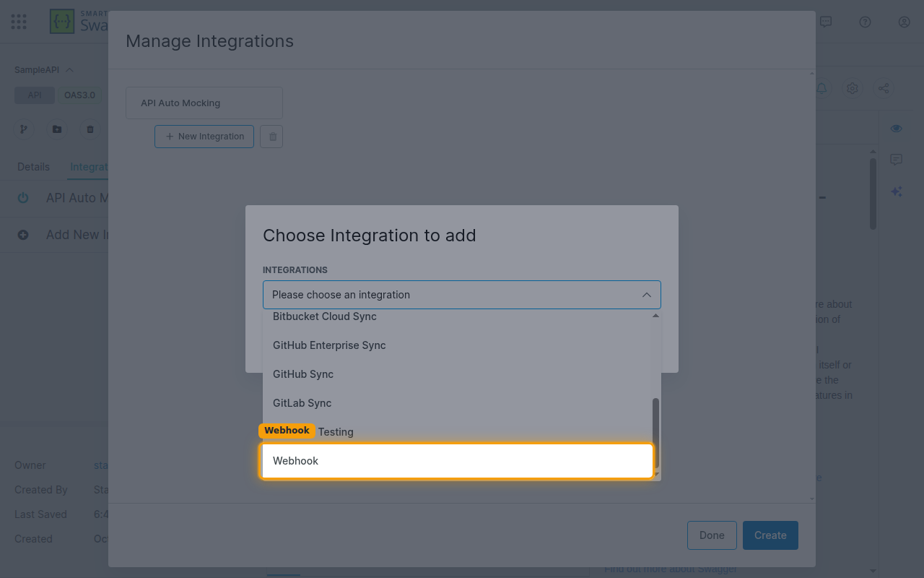Click the move to folder icon
The image size is (924, 578).
tap(57, 129)
